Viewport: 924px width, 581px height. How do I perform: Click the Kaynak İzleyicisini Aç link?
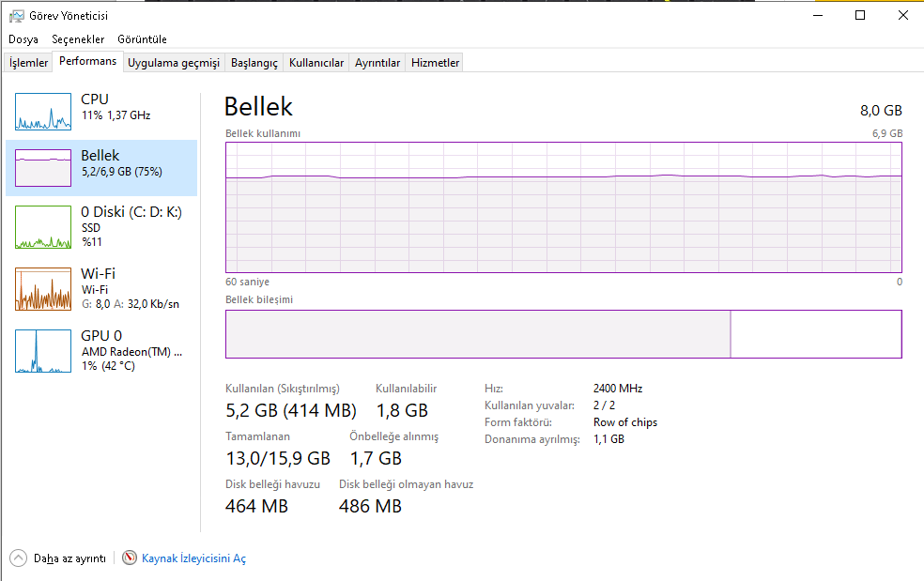tap(193, 558)
